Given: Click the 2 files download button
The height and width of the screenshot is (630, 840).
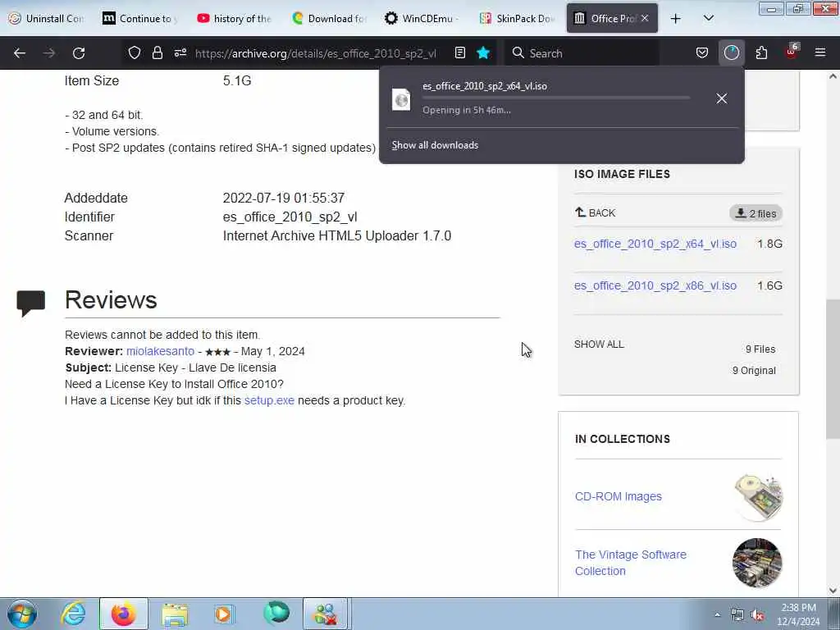Looking at the screenshot, I should pyautogui.click(x=756, y=213).
